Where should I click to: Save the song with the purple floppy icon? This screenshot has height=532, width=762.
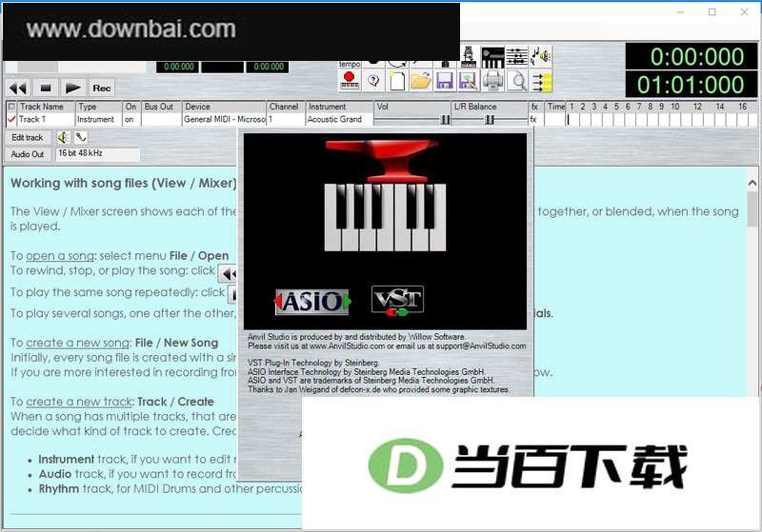pos(445,81)
